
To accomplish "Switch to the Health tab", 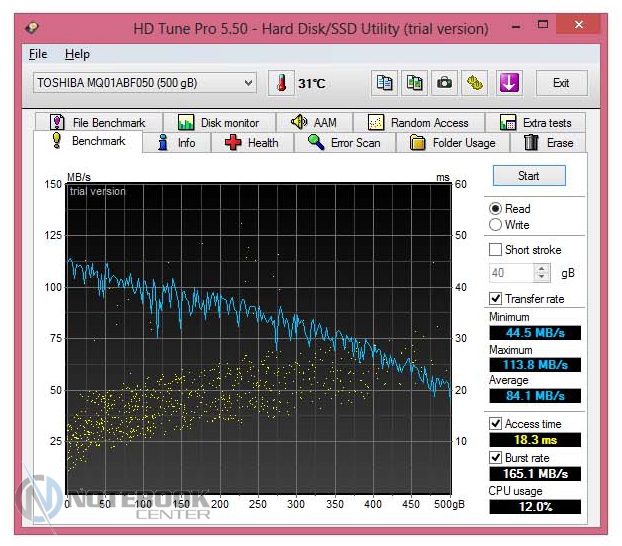I will (252, 143).
